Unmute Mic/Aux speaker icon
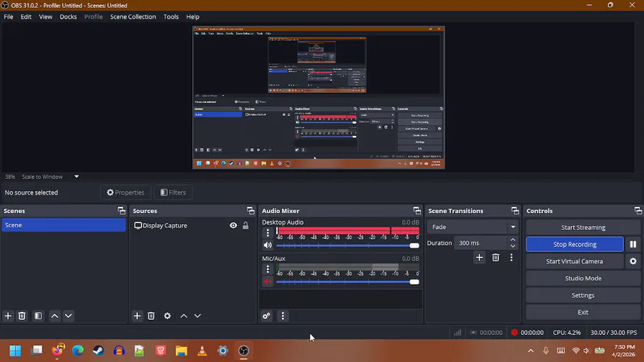Image resolution: width=644 pixels, height=362 pixels. pyautogui.click(x=268, y=282)
